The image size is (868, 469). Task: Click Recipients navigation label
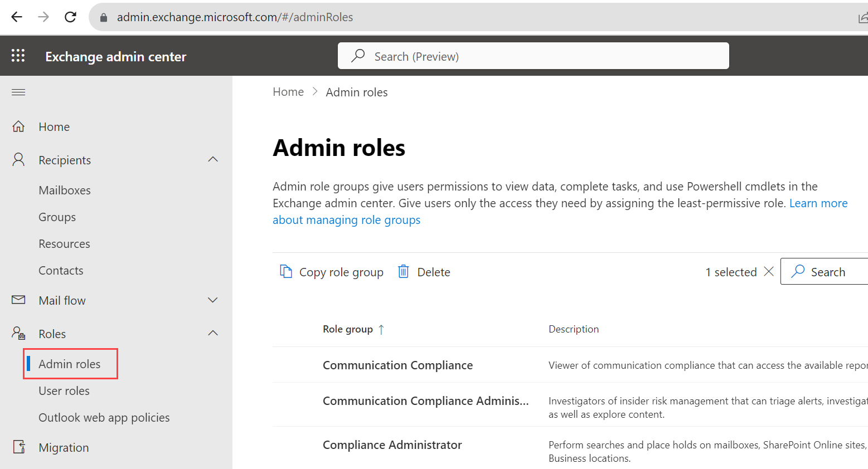click(x=65, y=160)
